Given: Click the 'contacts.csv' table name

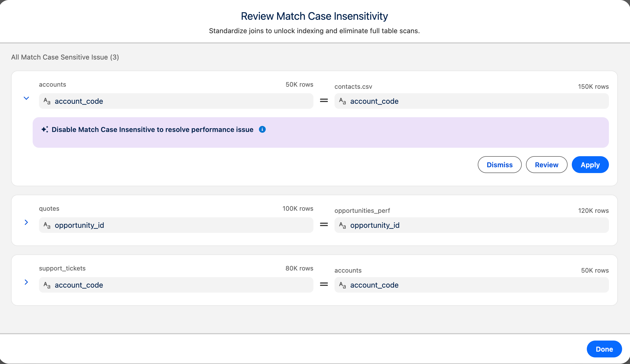Looking at the screenshot, I should 353,87.
